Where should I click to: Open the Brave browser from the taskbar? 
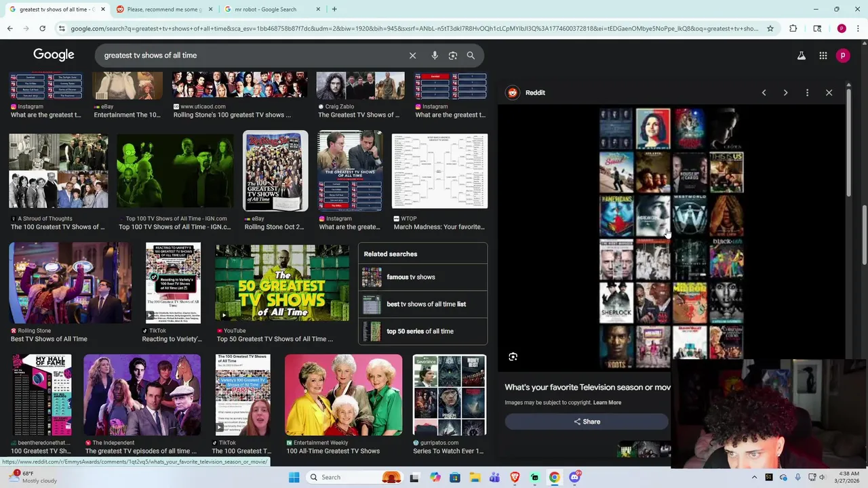click(x=515, y=477)
